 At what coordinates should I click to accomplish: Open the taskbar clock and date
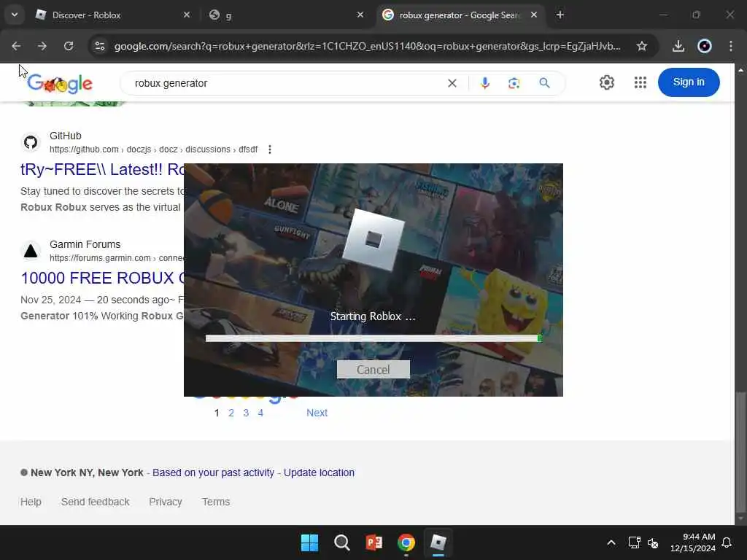pyautogui.click(x=693, y=542)
